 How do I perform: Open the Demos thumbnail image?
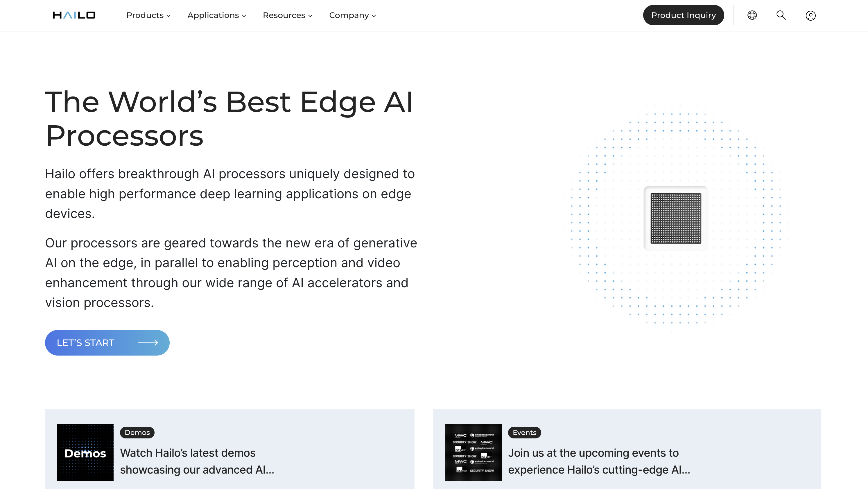click(85, 452)
